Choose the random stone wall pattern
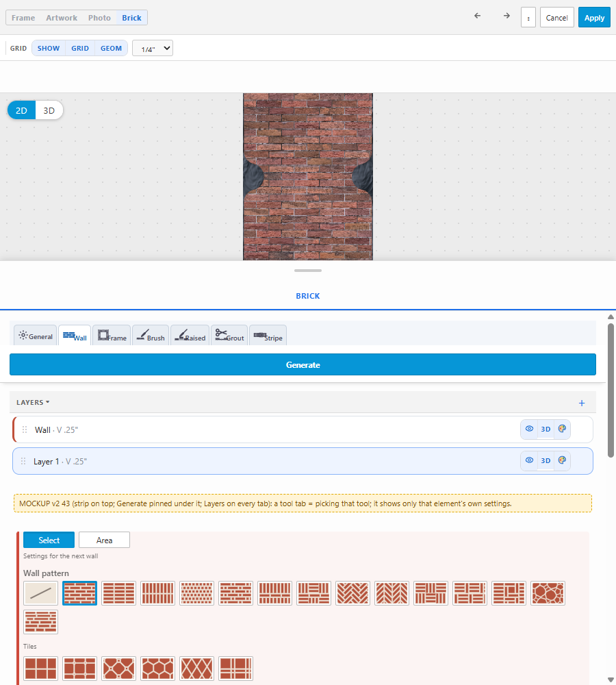The image size is (616, 685). (548, 593)
